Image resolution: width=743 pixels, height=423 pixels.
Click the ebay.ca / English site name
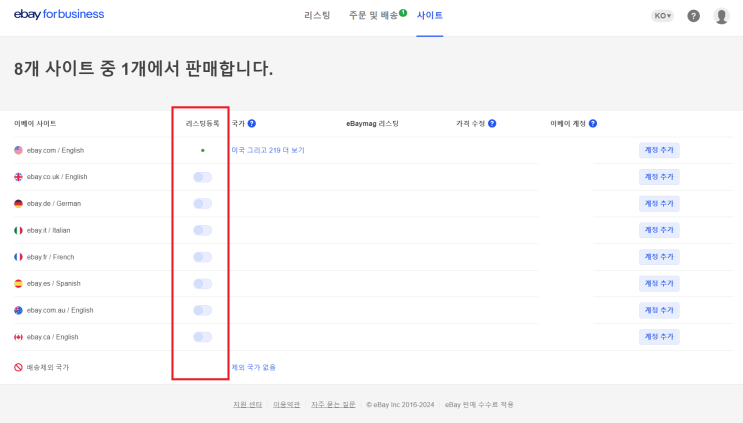coord(52,337)
